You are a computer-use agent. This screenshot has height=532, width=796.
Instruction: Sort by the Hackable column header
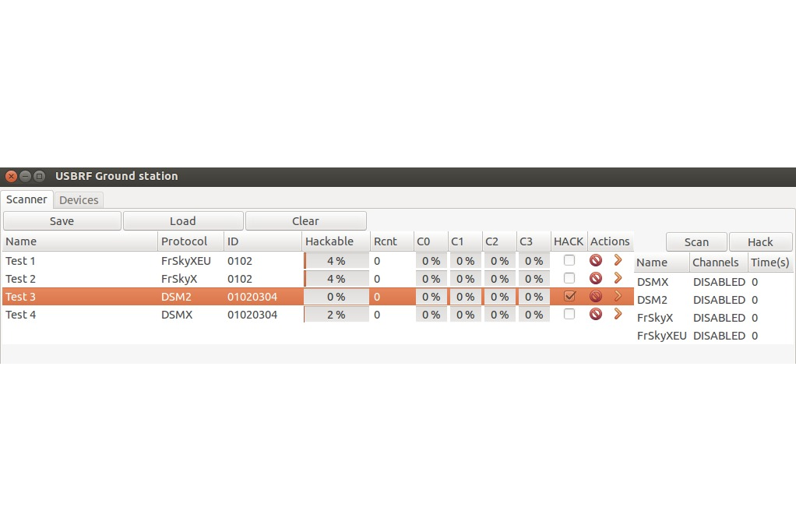(x=336, y=241)
